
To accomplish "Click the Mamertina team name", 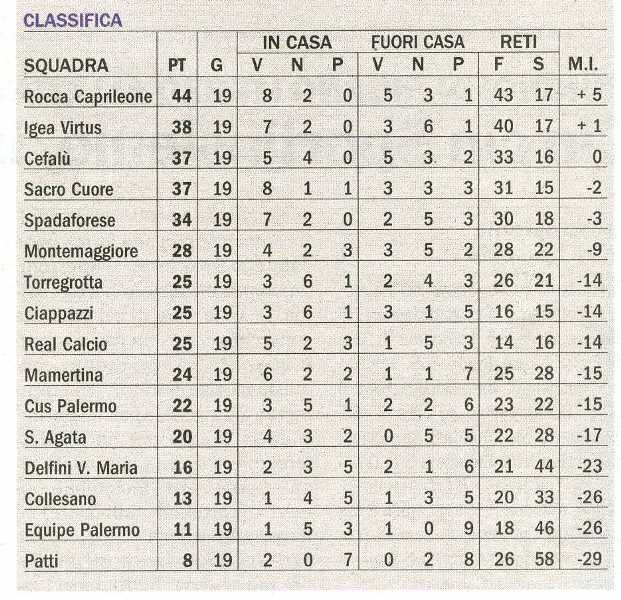I will point(64,375).
